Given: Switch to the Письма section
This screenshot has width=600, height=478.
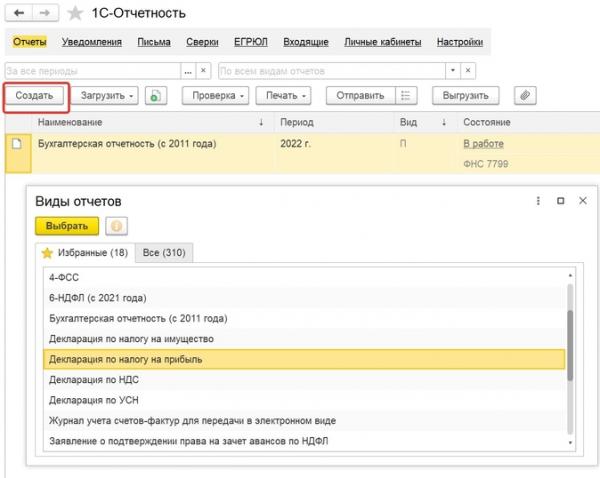Looking at the screenshot, I should click(x=154, y=42).
